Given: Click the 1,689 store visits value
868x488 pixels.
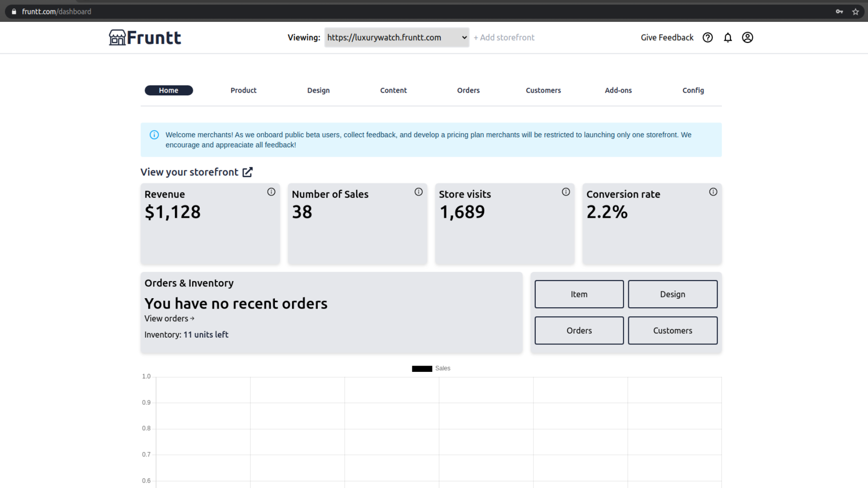Looking at the screenshot, I should tap(462, 212).
